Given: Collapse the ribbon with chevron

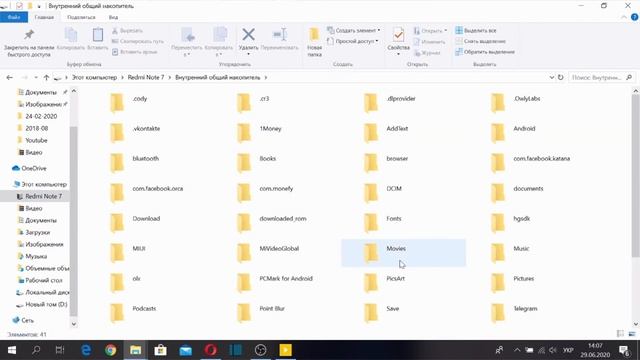Looking at the screenshot, I should pyautogui.click(x=624, y=17).
